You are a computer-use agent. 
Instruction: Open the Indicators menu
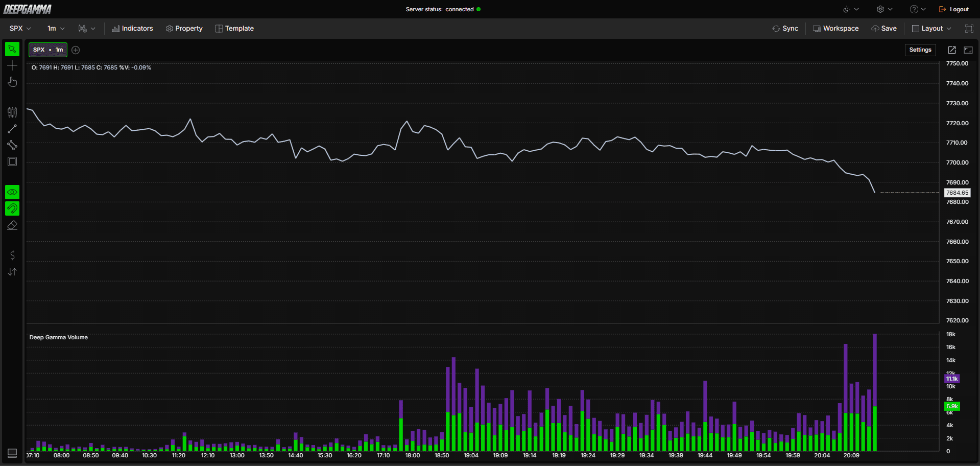coord(133,29)
